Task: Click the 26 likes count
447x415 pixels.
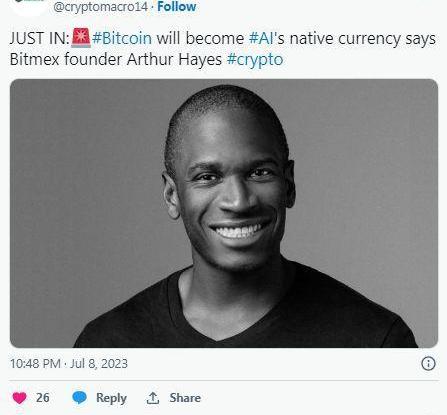Action: coord(43,398)
